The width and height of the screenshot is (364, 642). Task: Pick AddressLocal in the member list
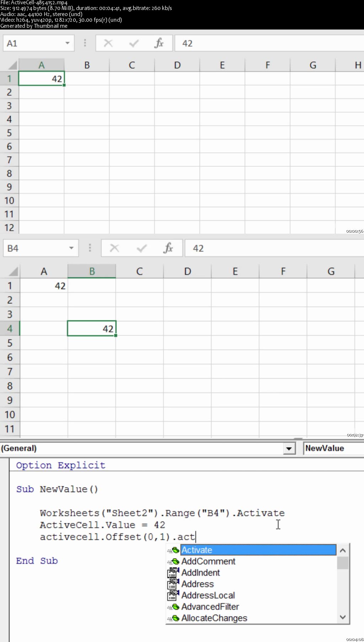[208, 595]
